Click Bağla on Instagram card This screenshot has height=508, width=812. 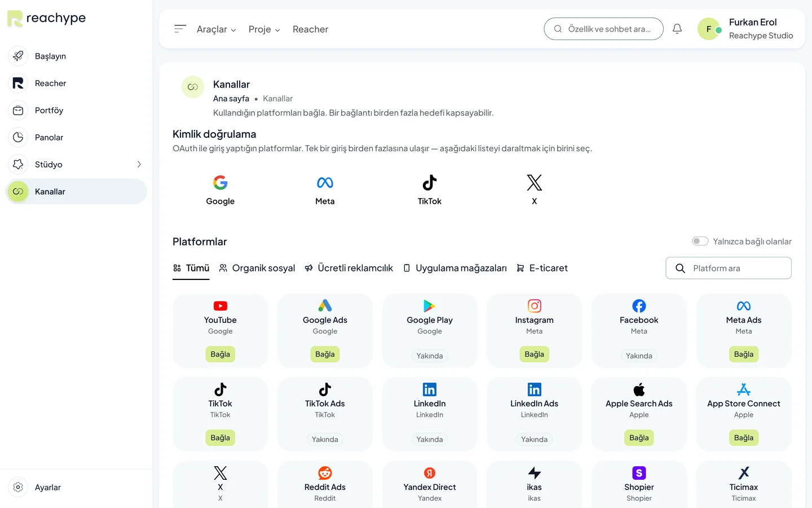(535, 354)
